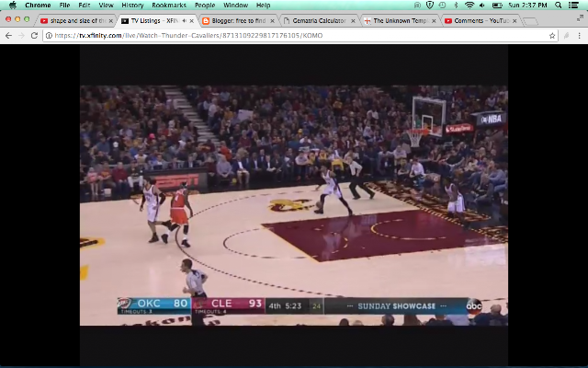The height and width of the screenshot is (368, 588).
Task: Click the Sun 2:37 PM clock
Action: click(x=527, y=6)
